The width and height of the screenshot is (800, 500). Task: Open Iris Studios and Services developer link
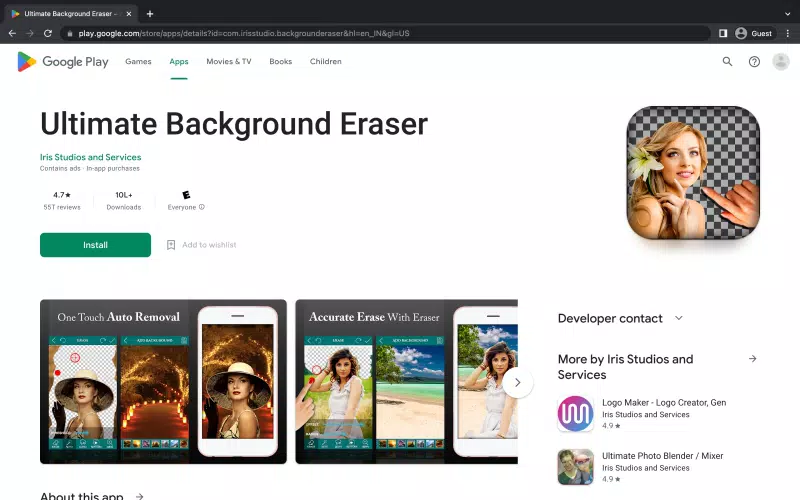tap(90, 157)
